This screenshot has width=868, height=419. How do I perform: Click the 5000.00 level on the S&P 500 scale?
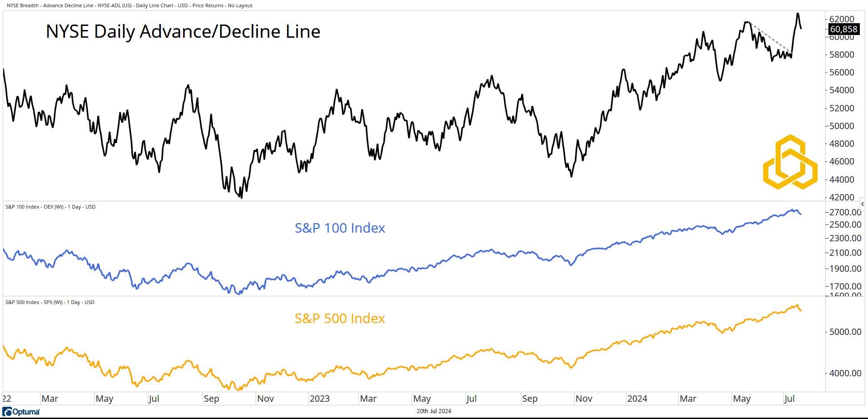click(x=845, y=332)
